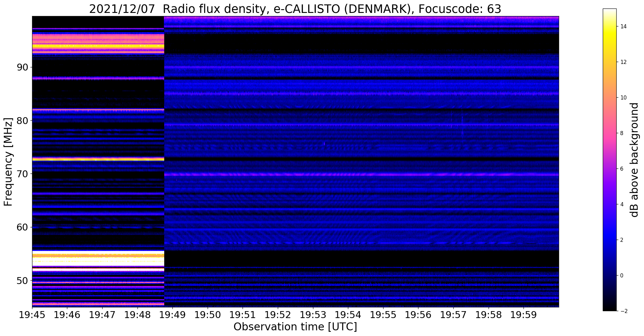Click the colorbar tick value 10
644x336 pixels.
pos(623,98)
